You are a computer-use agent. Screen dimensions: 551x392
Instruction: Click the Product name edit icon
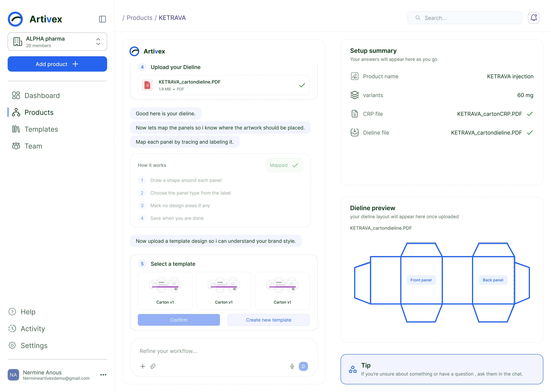(x=354, y=76)
